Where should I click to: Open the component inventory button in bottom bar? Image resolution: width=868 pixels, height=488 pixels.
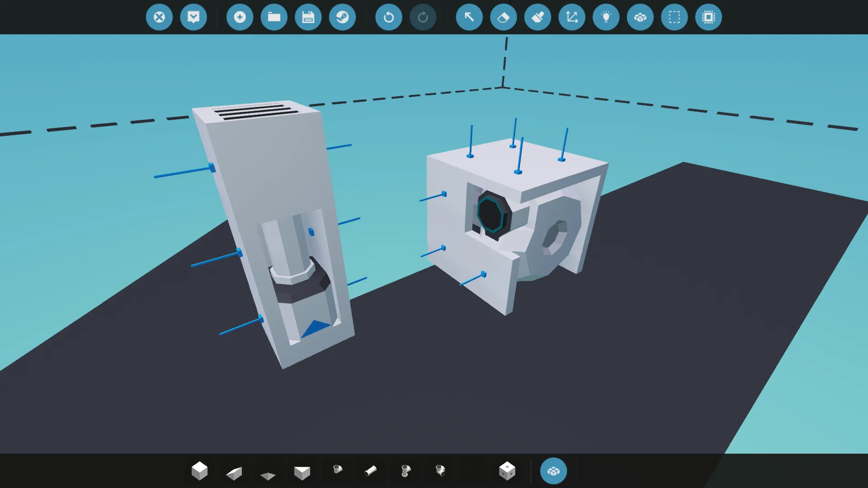point(553,471)
